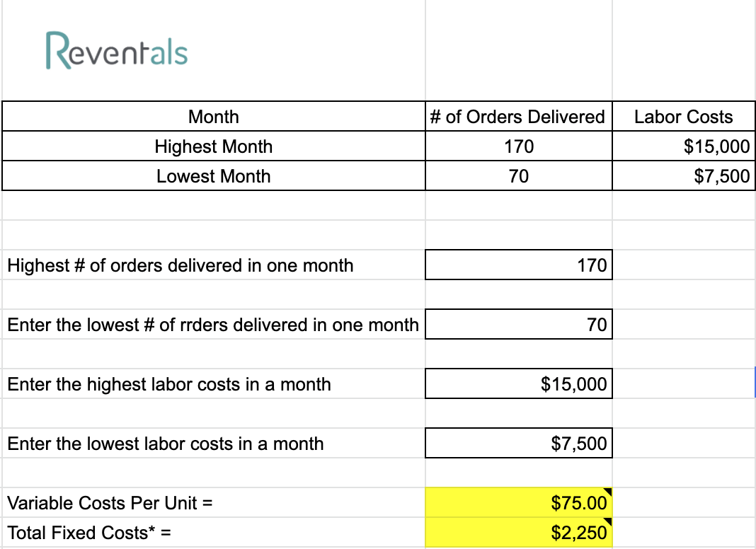This screenshot has height=549, width=756.
Task: Click 'Enter the highest labor costs in a month' label
Action: point(169,384)
